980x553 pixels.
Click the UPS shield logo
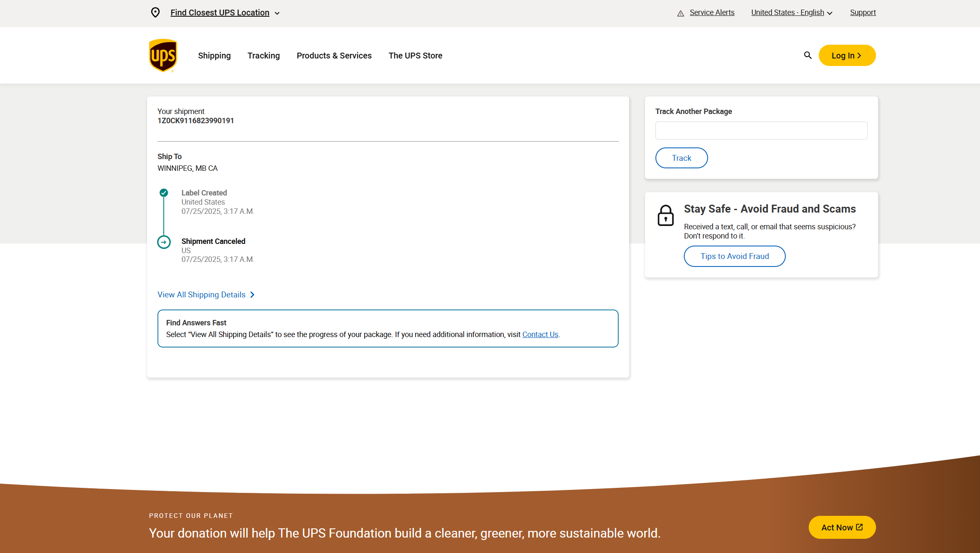pyautogui.click(x=163, y=55)
